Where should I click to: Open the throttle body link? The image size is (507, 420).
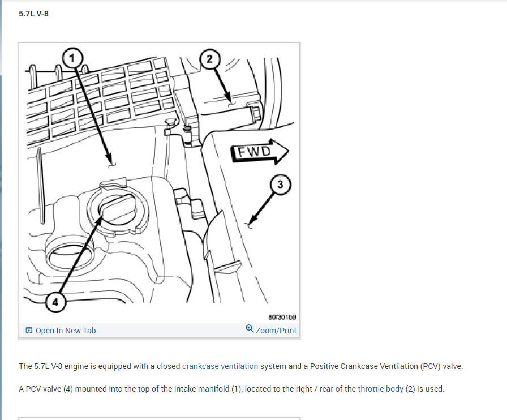(x=381, y=389)
